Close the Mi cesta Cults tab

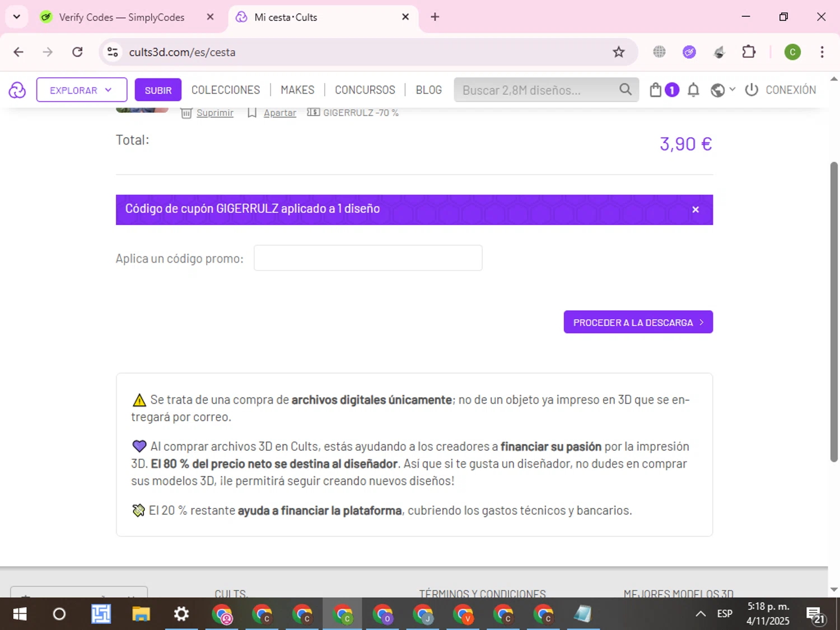(405, 17)
